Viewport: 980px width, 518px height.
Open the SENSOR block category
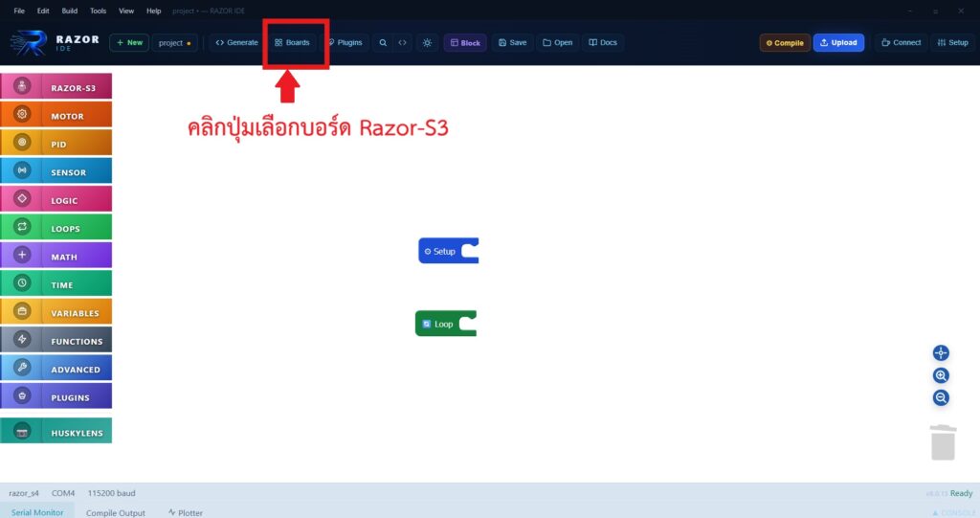[x=56, y=170]
